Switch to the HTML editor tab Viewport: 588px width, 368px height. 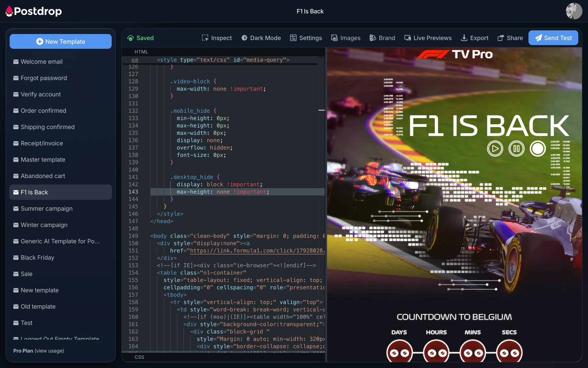pos(141,52)
